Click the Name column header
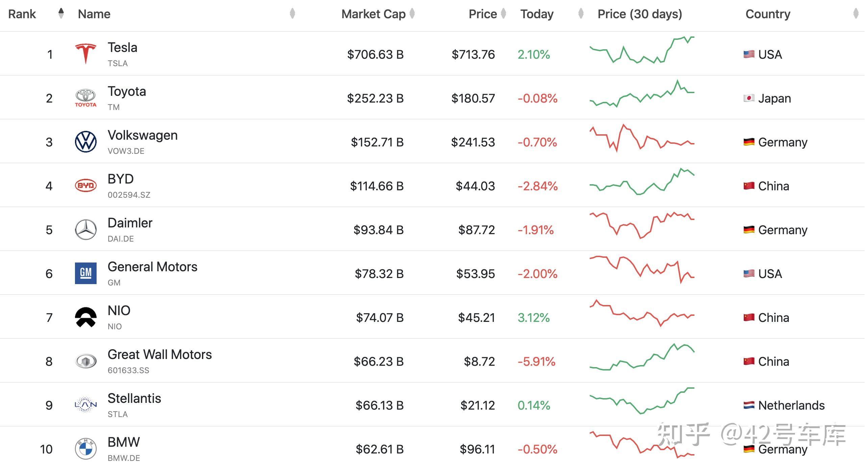The width and height of the screenshot is (868, 469). click(x=94, y=14)
